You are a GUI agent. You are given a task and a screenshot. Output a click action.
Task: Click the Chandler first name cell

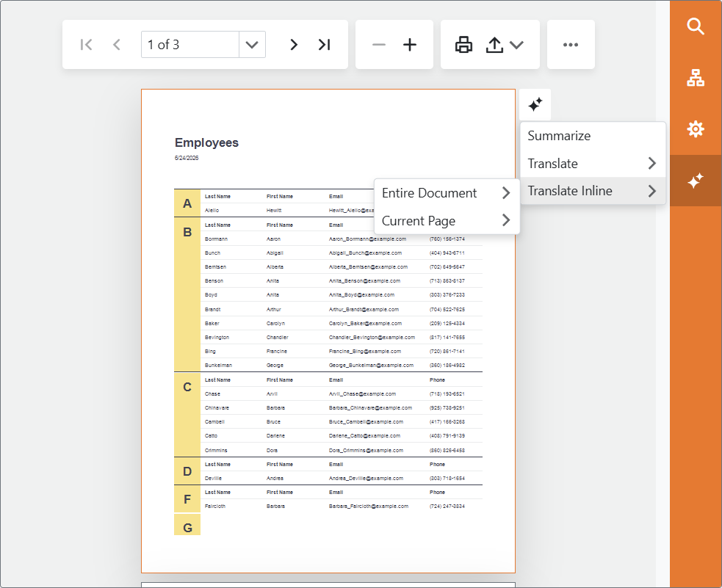(277, 337)
